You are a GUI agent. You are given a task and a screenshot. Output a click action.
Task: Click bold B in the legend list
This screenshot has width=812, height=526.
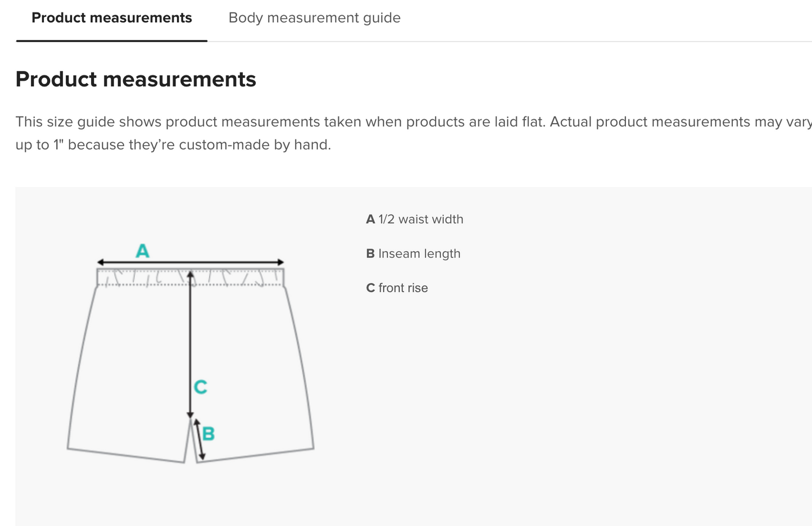tap(370, 253)
